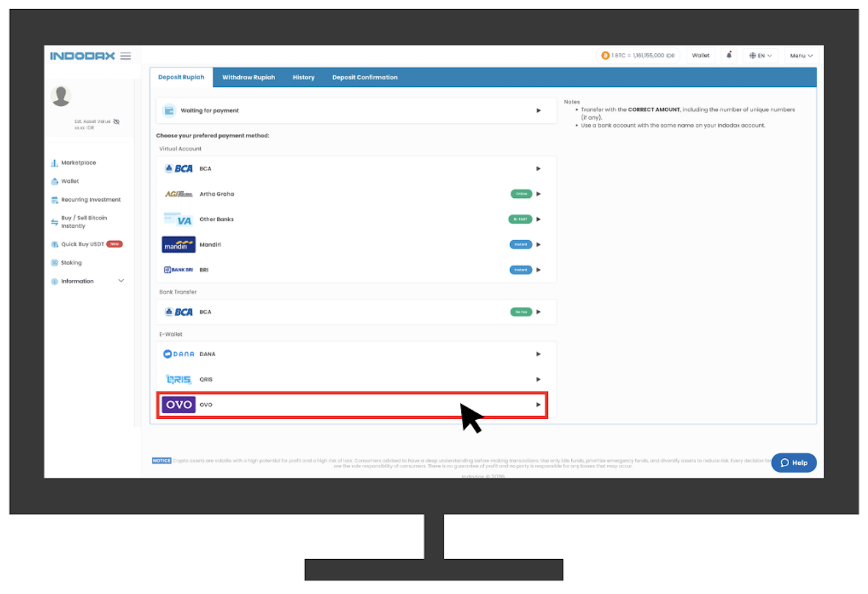868x594 pixels.
Task: Click the Wallet button in header
Action: click(701, 55)
